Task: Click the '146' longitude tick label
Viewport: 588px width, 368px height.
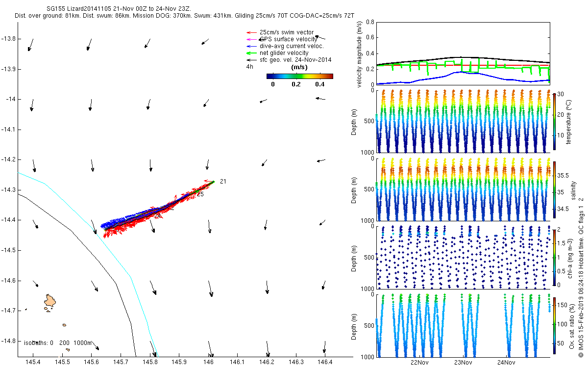Action: 209,362
